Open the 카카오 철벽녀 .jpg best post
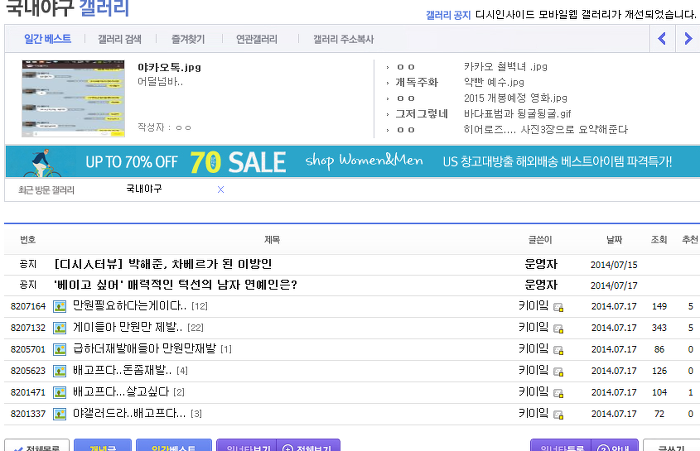Screen dimensions: 700x451 point(505,67)
